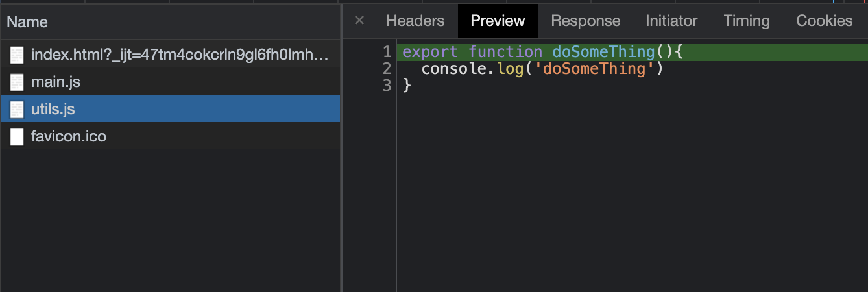
Task: Select the index.html?_ijt request name
Action: pyautogui.click(x=180, y=55)
